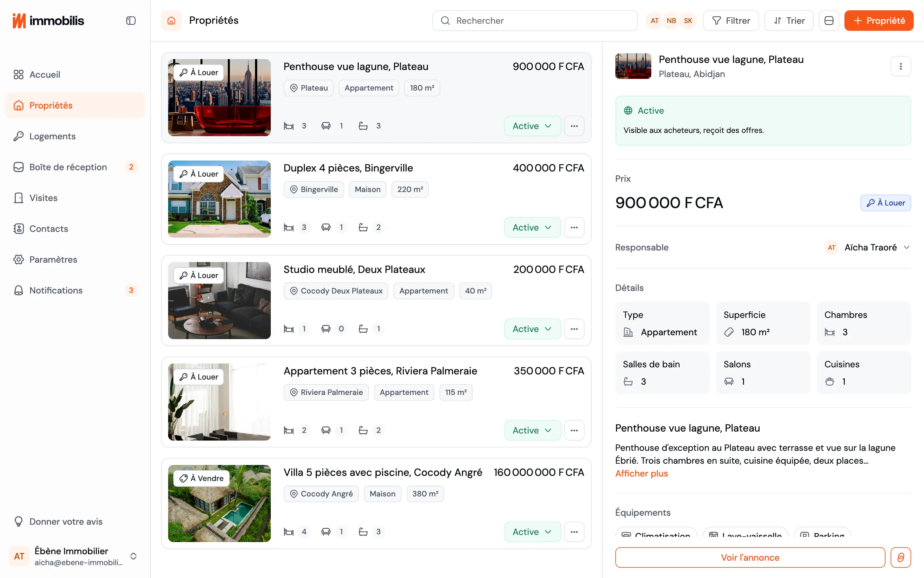Open three-dot menu in detail panel header
This screenshot has width=924, height=578.
[900, 66]
